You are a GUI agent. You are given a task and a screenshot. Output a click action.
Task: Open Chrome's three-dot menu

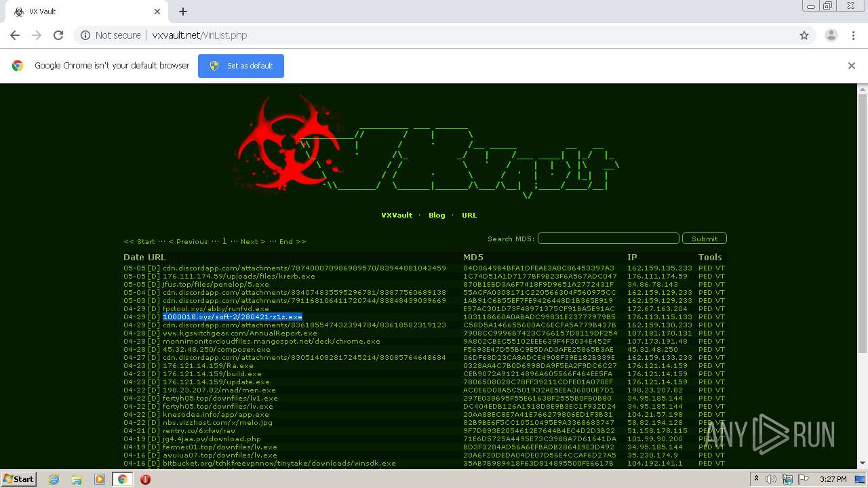coord(853,35)
